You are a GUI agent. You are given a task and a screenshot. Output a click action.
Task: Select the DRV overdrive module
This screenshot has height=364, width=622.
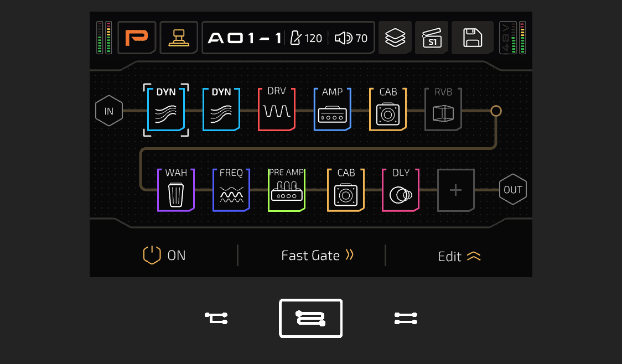[277, 110]
